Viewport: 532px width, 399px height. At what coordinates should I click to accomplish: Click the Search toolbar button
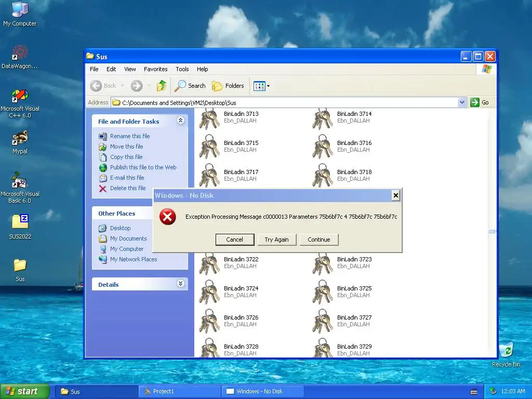click(x=190, y=86)
